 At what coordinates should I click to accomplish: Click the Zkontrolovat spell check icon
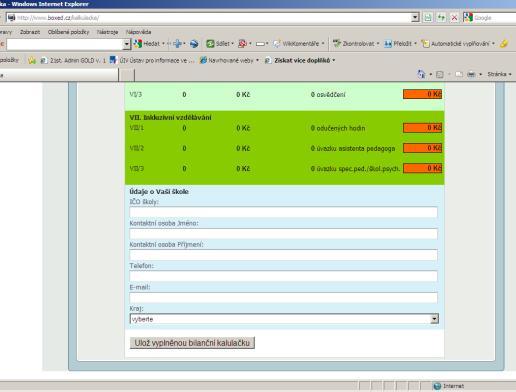(337, 44)
